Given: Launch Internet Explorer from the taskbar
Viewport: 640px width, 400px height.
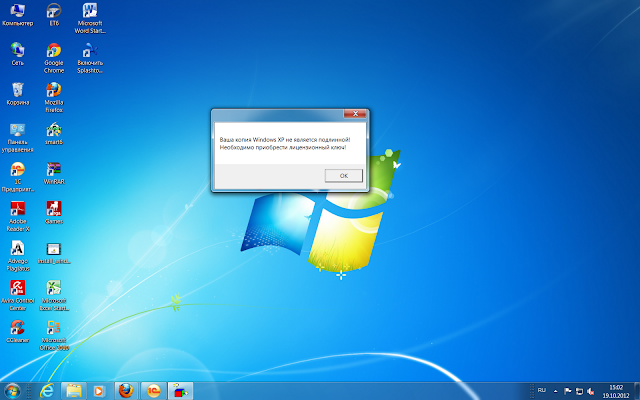Looking at the screenshot, I should click(x=47, y=391).
